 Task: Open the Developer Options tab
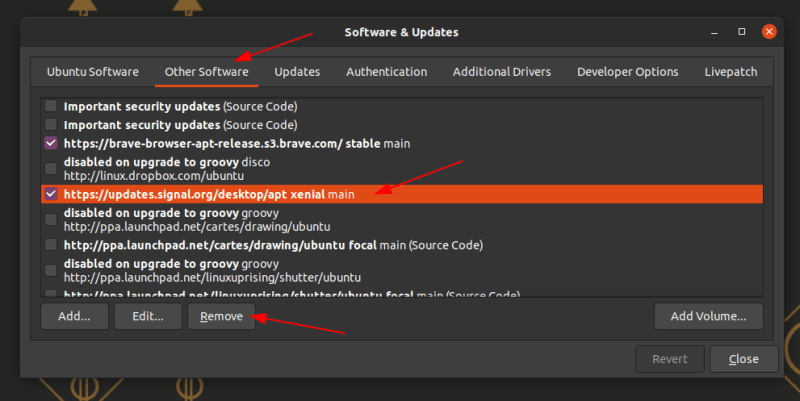click(627, 72)
